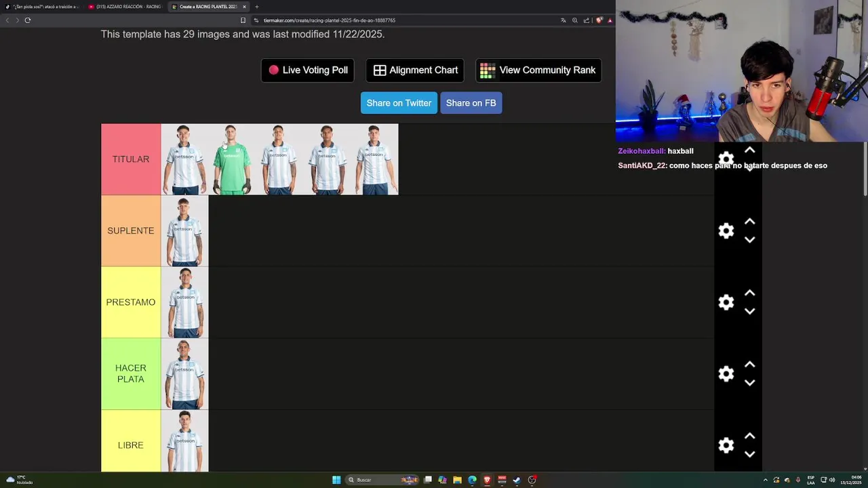Click the zoom magnifier icon in address bar

(575, 20)
